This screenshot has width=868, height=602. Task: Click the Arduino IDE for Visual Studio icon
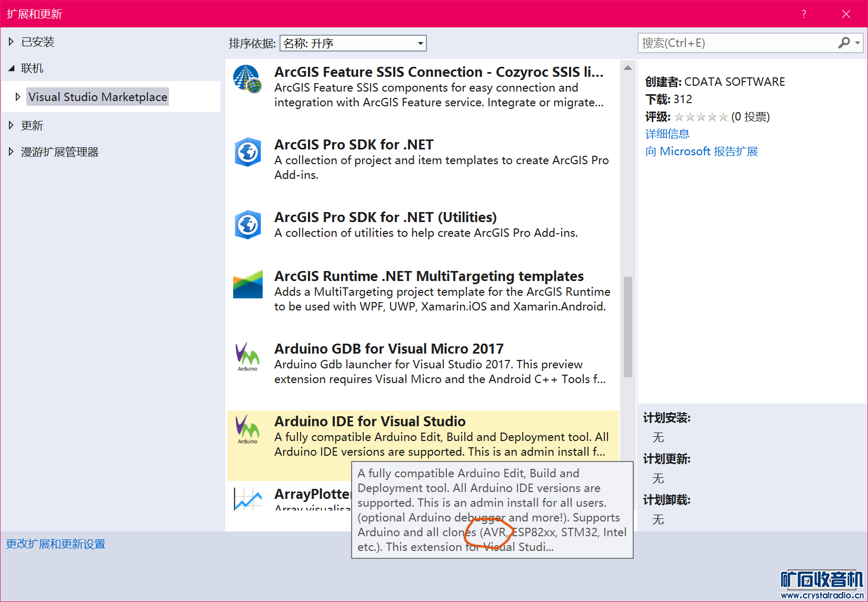pos(247,429)
